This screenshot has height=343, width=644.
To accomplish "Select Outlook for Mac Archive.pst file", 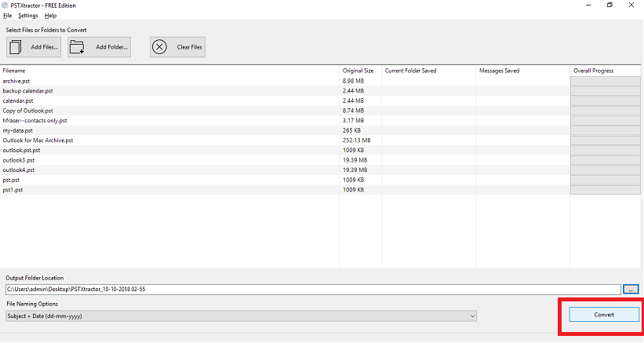I will (38, 140).
